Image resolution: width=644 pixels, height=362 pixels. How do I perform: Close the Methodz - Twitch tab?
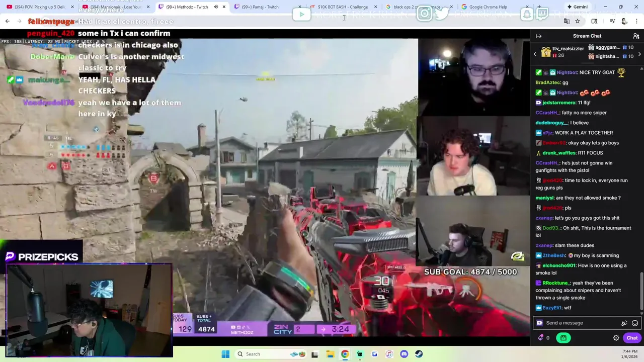[224, 7]
